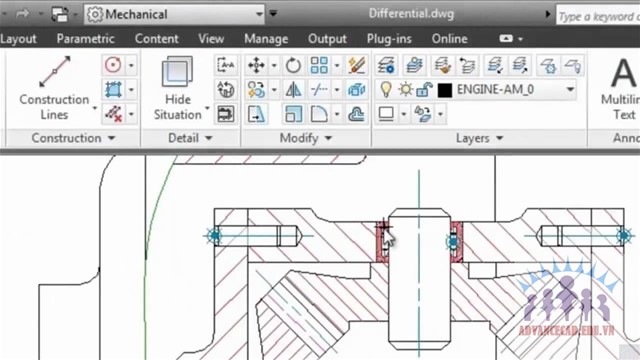Click the layer freeze snowflake icon
The height and width of the screenshot is (360, 640).
[548, 65]
